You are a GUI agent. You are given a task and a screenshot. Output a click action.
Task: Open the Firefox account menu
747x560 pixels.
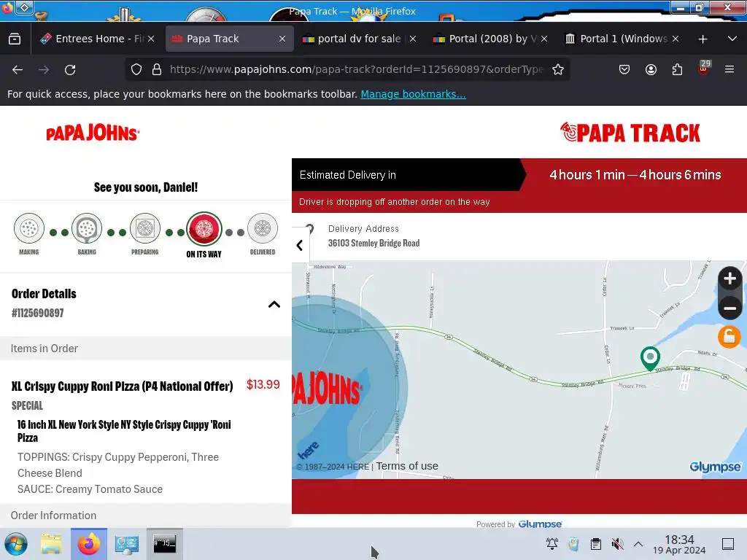tap(651, 69)
